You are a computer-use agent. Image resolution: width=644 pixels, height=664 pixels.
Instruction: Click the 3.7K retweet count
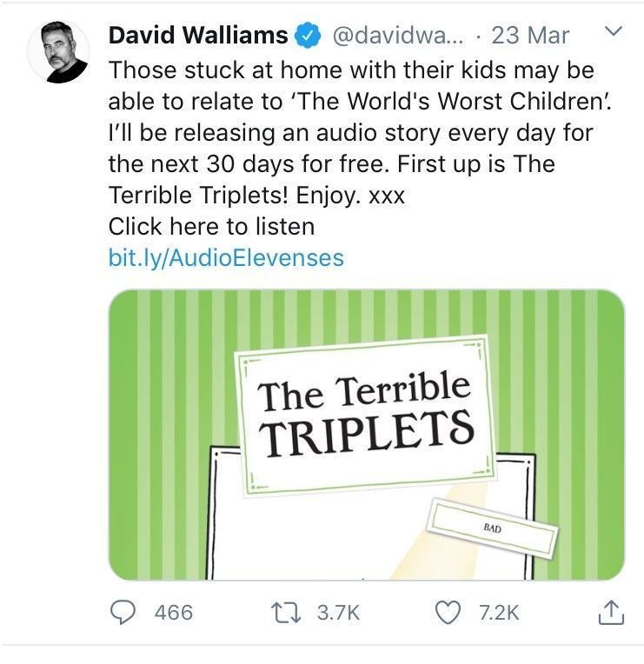338,613
